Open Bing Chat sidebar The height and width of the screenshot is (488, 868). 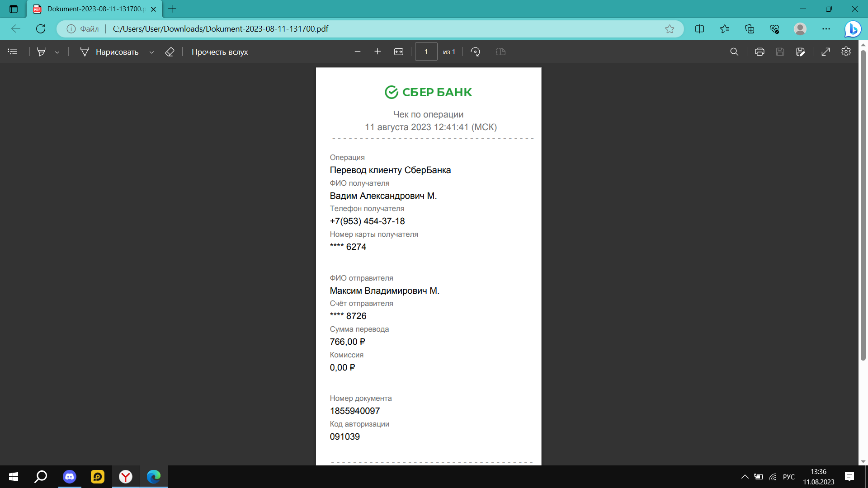(x=853, y=29)
